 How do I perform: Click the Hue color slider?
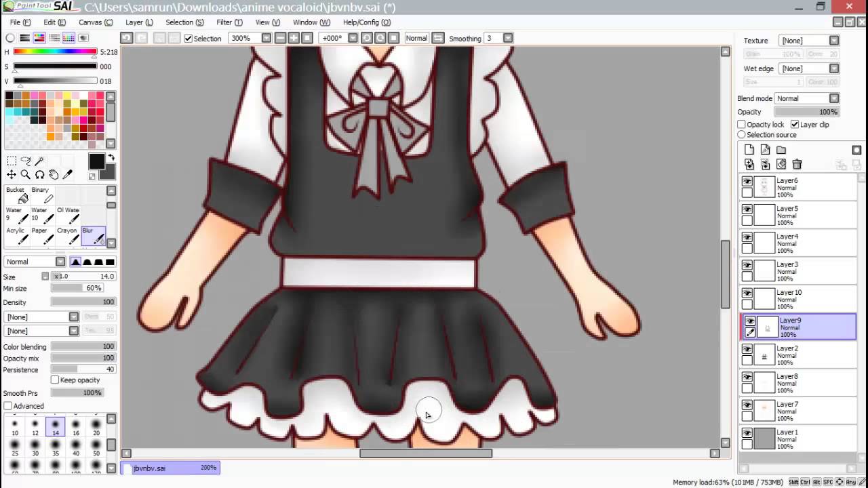pos(55,52)
